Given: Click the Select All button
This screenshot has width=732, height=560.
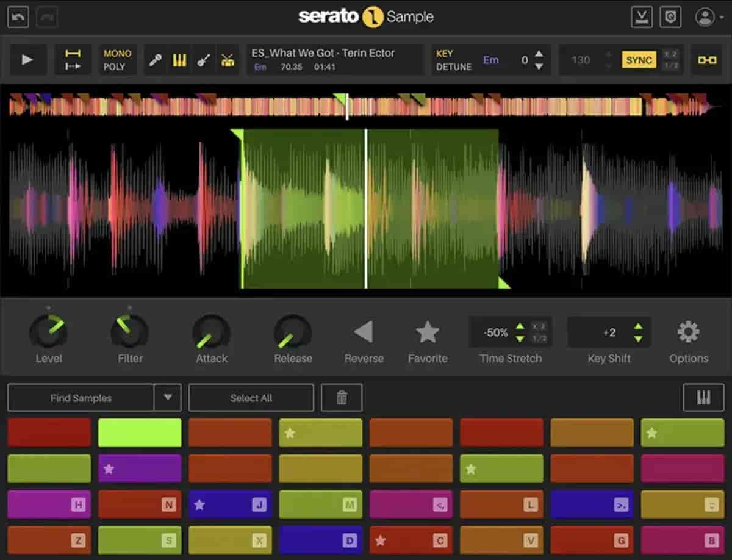Looking at the screenshot, I should 251,398.
